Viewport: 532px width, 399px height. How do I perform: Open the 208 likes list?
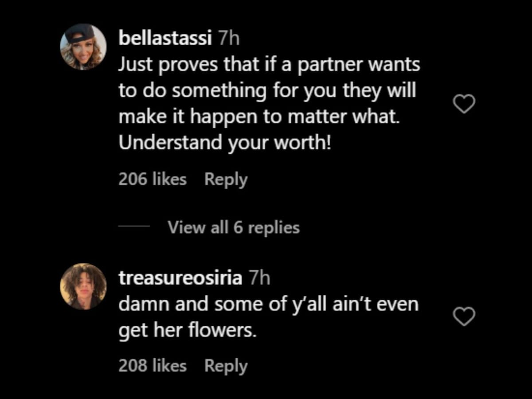click(x=153, y=366)
